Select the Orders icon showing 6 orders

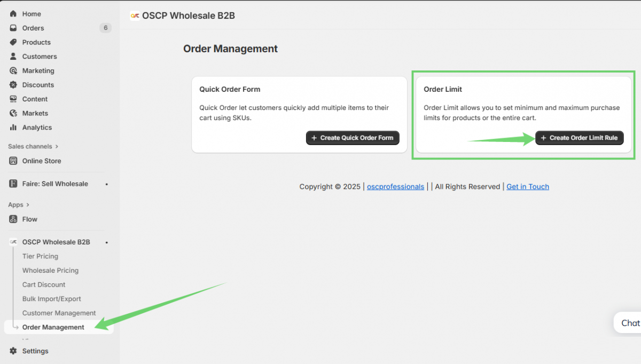pyautogui.click(x=13, y=28)
